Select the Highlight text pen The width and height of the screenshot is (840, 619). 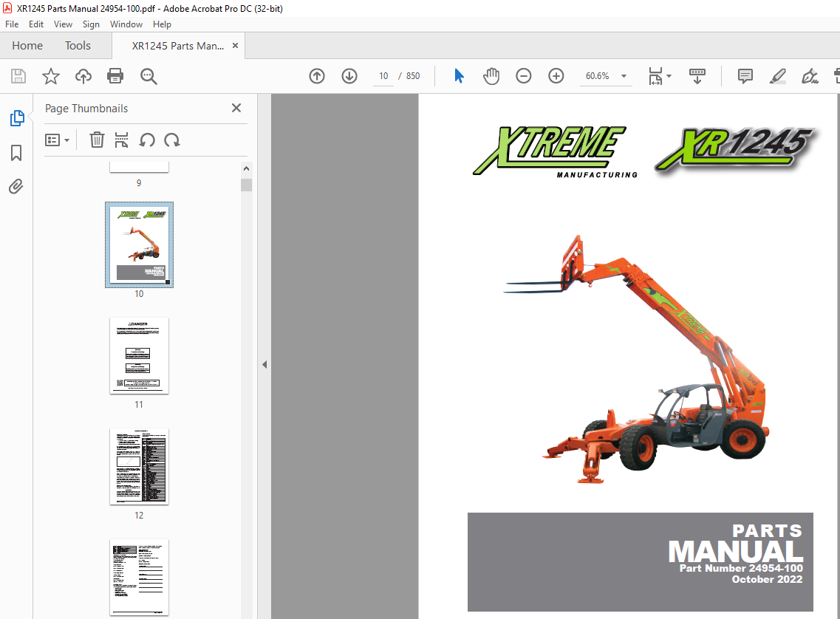click(777, 76)
